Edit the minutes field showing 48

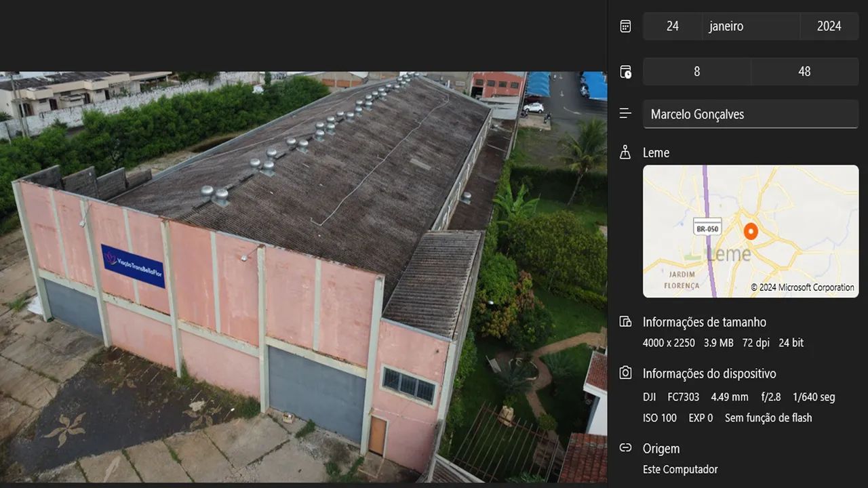805,71
